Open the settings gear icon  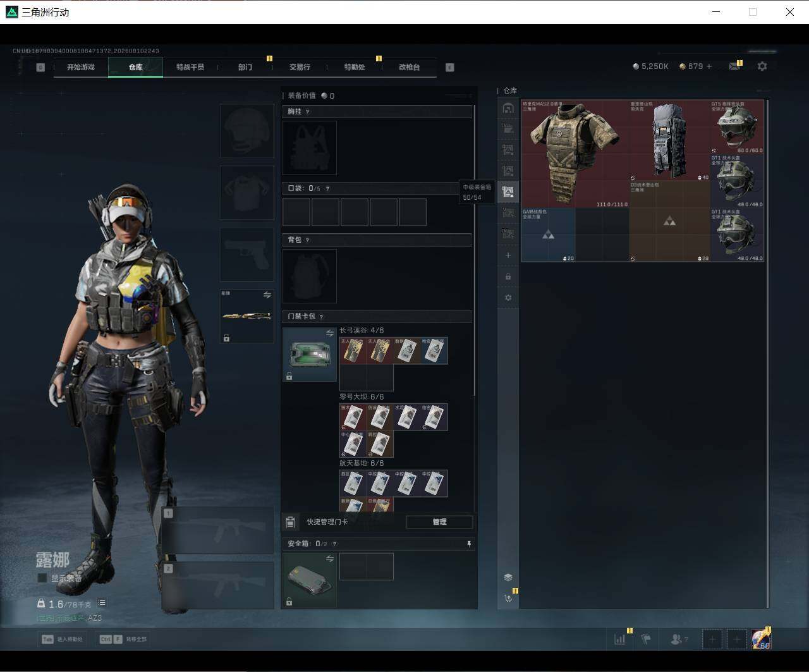762,66
